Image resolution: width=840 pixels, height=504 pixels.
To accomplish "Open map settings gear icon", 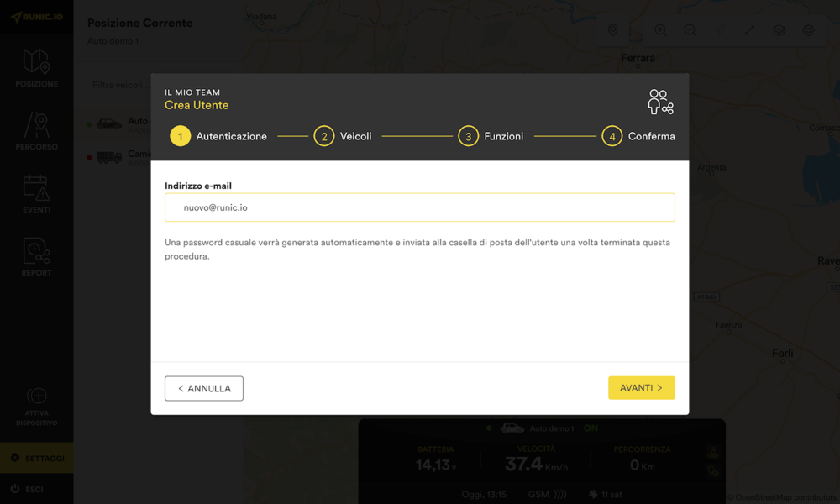I will pyautogui.click(x=808, y=30).
